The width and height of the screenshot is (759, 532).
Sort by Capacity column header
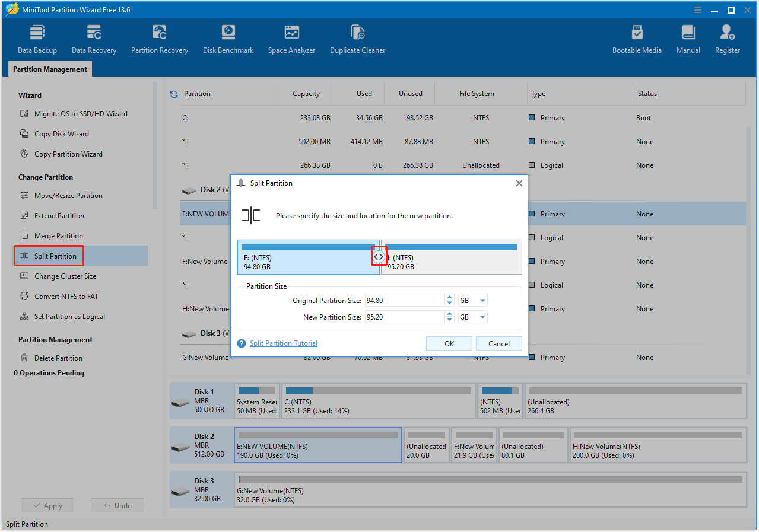(x=306, y=94)
